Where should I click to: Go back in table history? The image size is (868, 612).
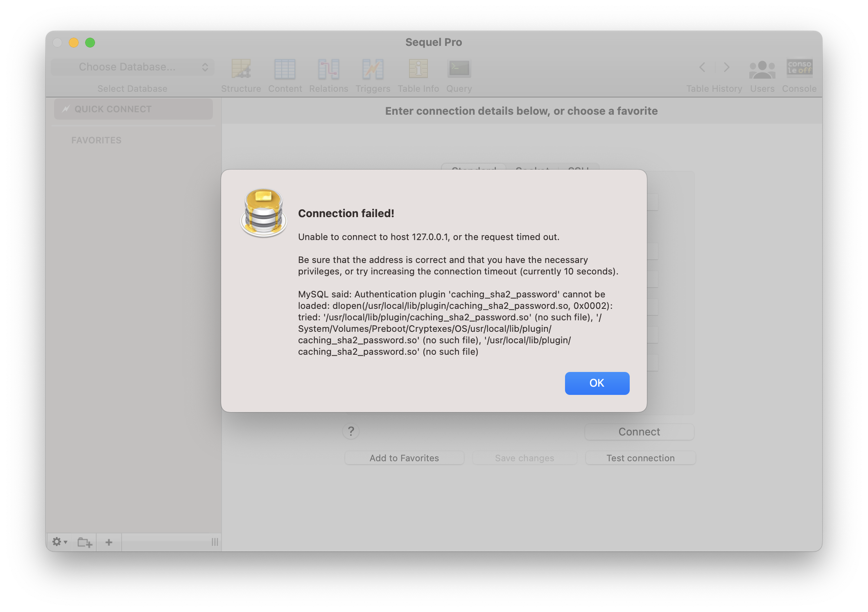[702, 67]
